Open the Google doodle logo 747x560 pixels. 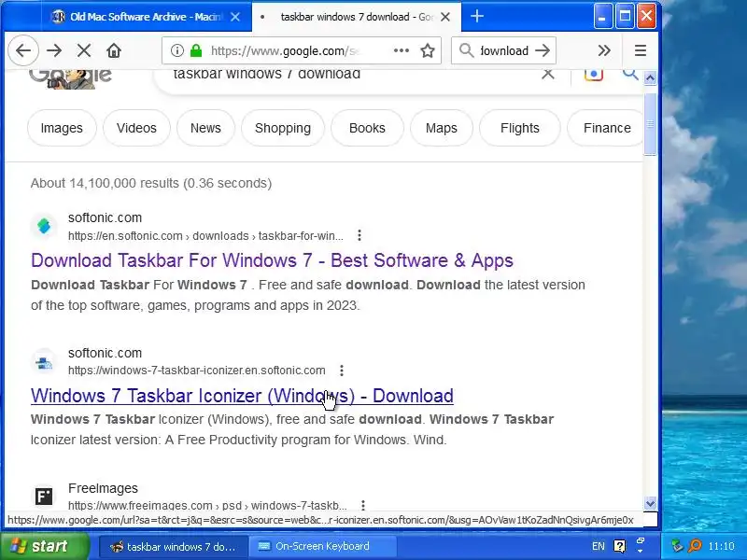[x=70, y=78]
